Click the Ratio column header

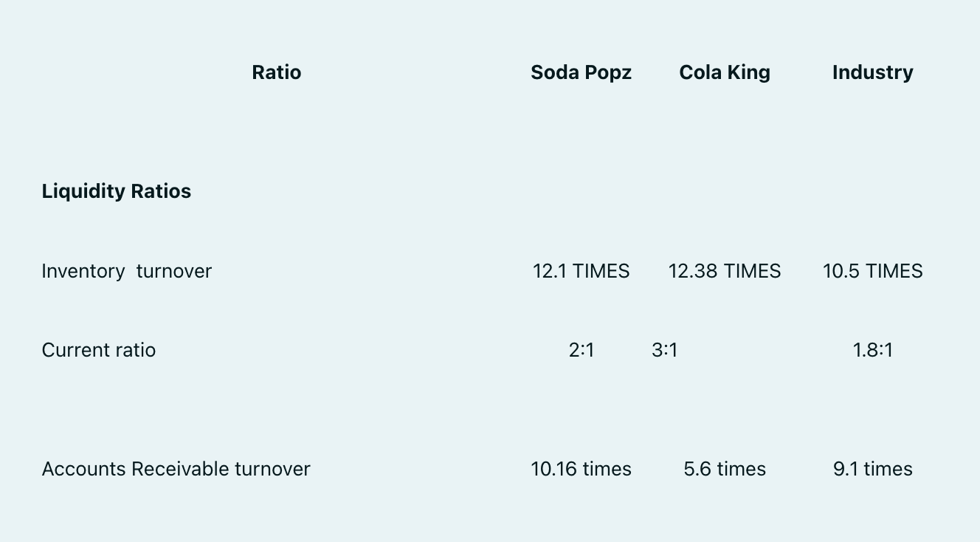point(276,72)
